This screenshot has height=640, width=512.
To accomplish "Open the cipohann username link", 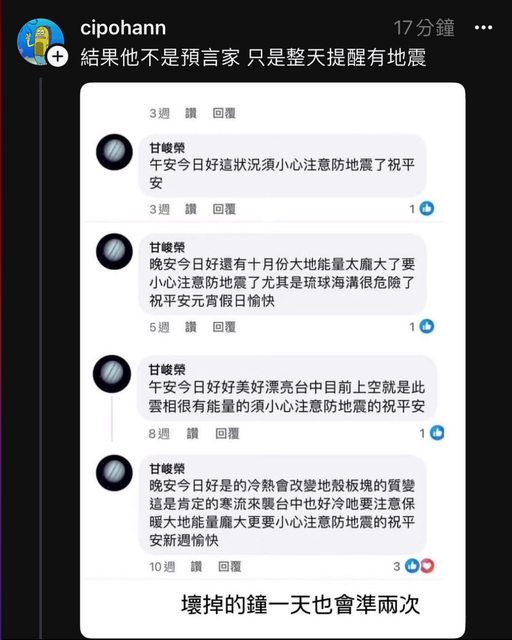I will click(x=123, y=28).
